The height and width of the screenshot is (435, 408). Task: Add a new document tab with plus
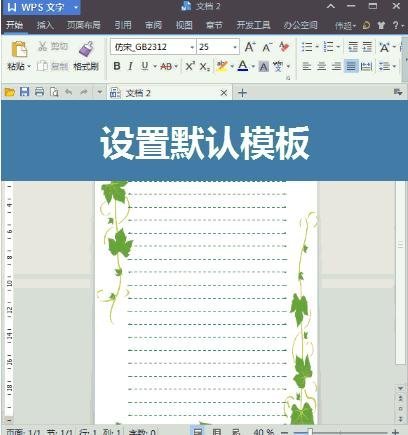[242, 93]
